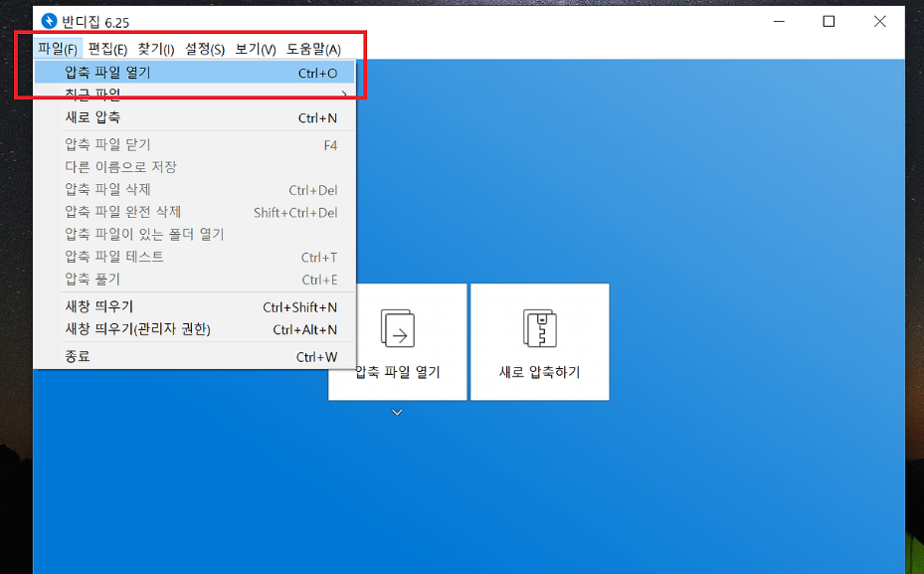Select 새창 띄우기(관리자 권한) entry
The width and height of the screenshot is (924, 574).
coord(195,329)
